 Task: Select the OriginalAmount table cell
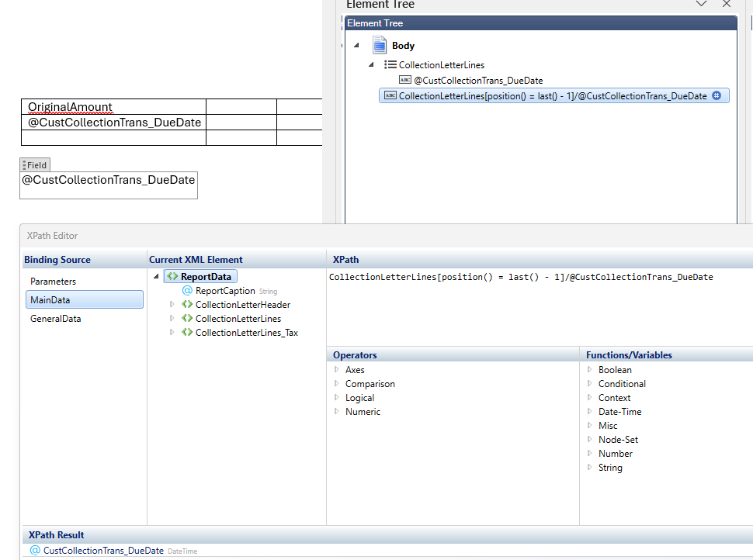(x=113, y=107)
